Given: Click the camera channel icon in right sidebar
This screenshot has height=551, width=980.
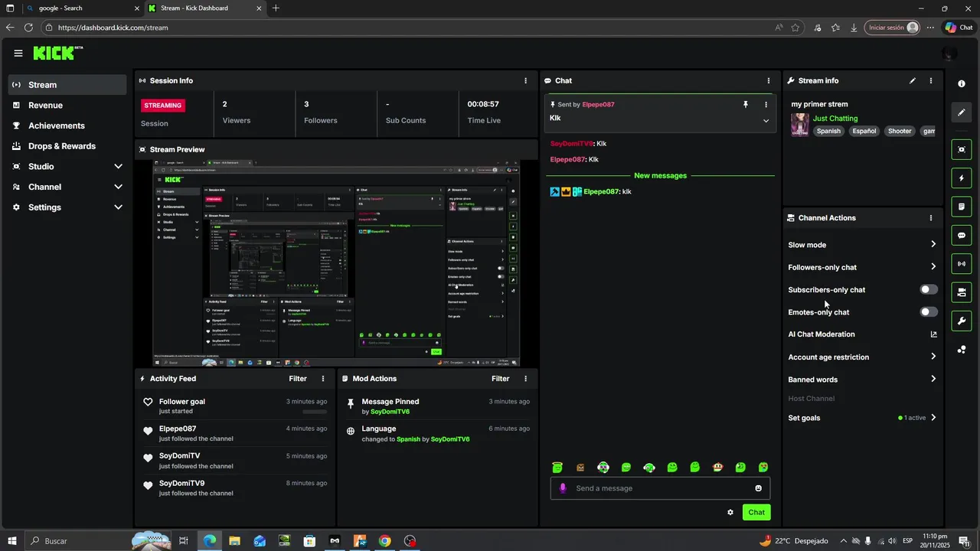Looking at the screenshot, I should coord(962,292).
